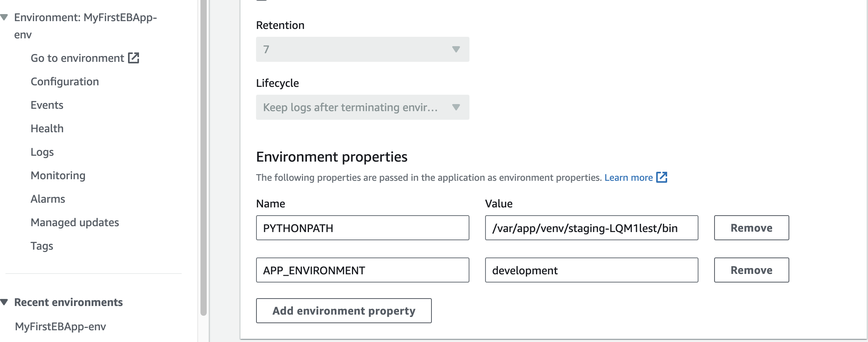
Task: Open Alarms in the sidebar
Action: (48, 199)
